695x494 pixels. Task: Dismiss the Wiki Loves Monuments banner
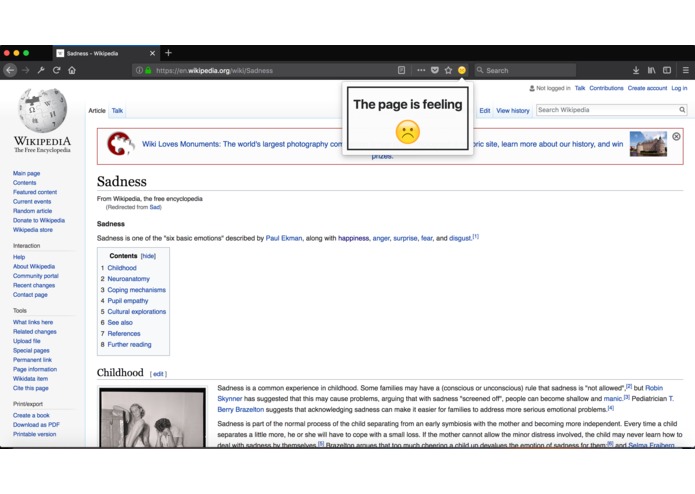coord(676,136)
